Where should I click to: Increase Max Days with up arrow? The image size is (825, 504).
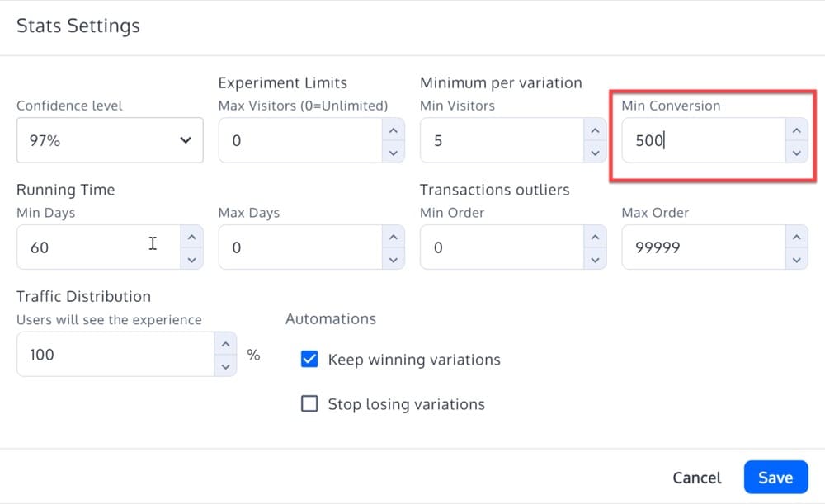pyautogui.click(x=394, y=238)
